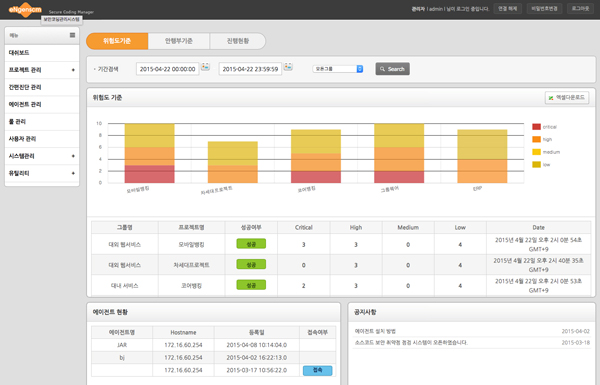This screenshot has height=385, width=600.
Task: Expand 유틸리티 plus icon
Action: (73, 173)
